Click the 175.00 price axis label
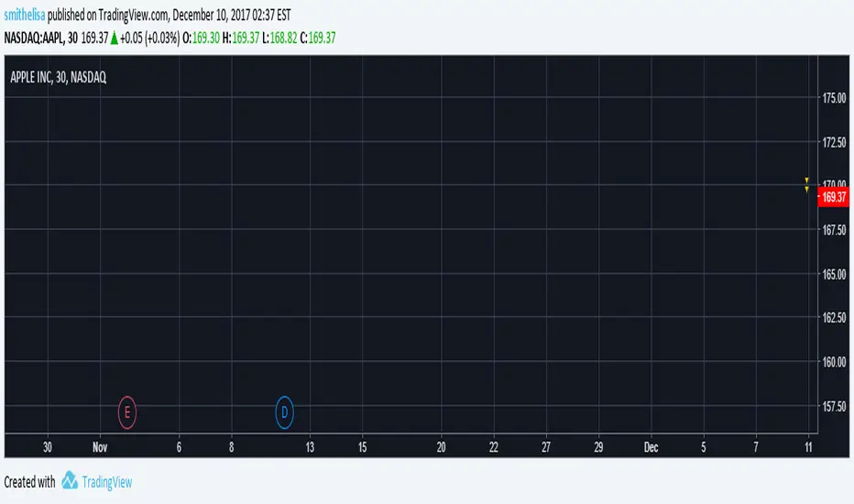 pos(834,98)
